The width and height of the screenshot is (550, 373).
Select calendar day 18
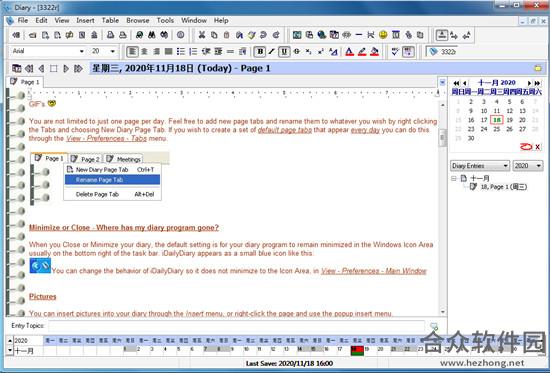point(497,120)
